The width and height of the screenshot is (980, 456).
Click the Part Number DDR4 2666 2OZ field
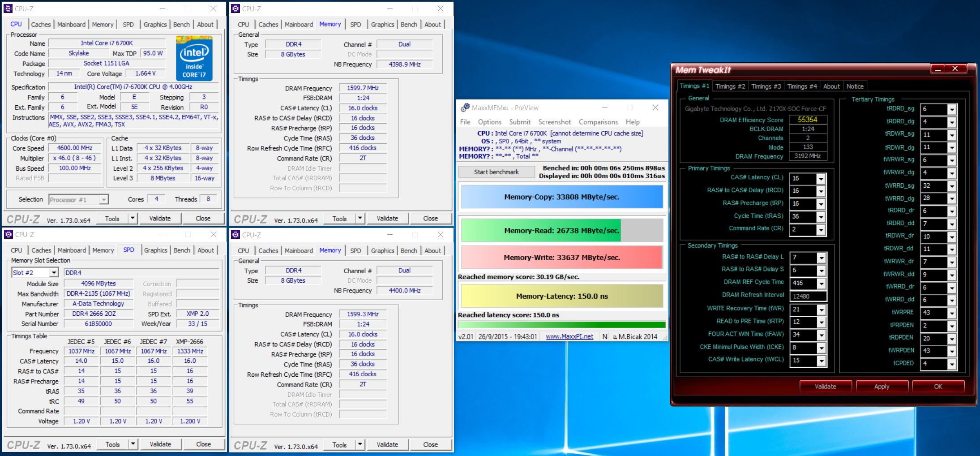(x=98, y=314)
